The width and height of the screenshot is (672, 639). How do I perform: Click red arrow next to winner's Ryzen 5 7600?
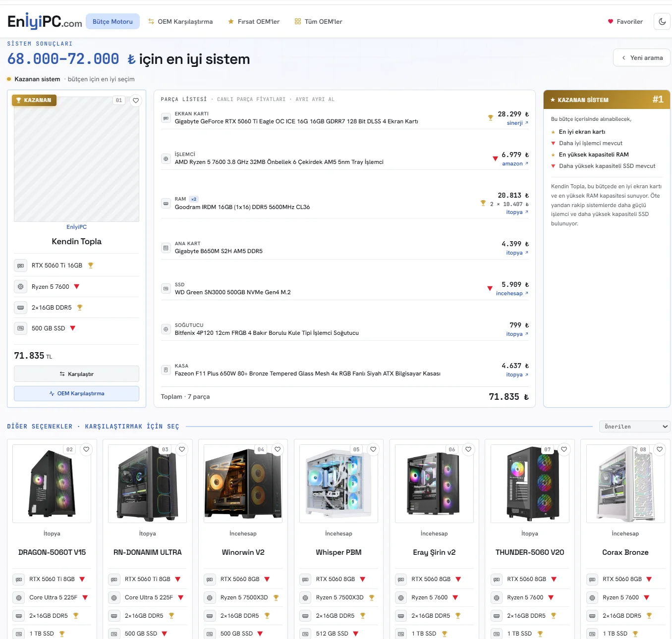[x=77, y=286]
